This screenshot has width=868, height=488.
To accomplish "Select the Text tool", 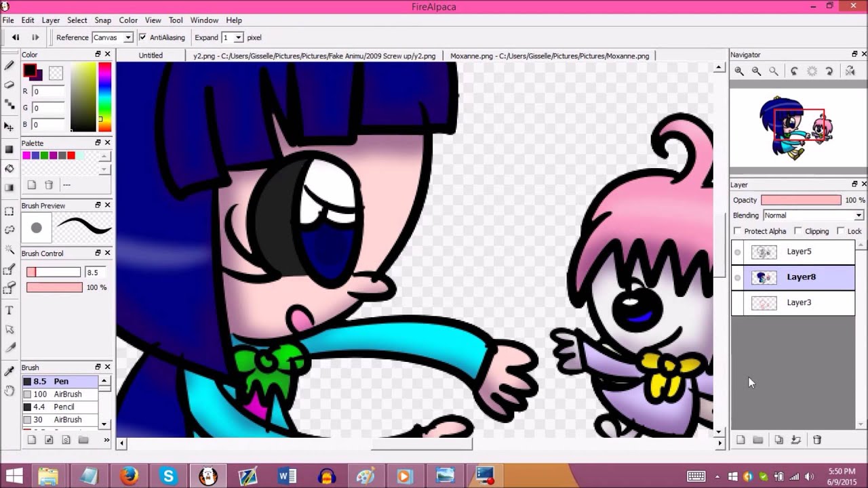I will [x=9, y=310].
